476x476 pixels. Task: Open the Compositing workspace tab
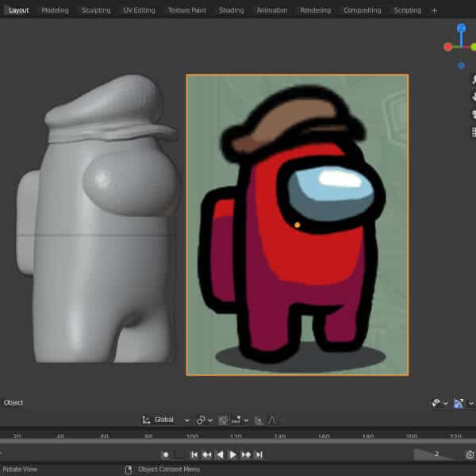pos(362,10)
